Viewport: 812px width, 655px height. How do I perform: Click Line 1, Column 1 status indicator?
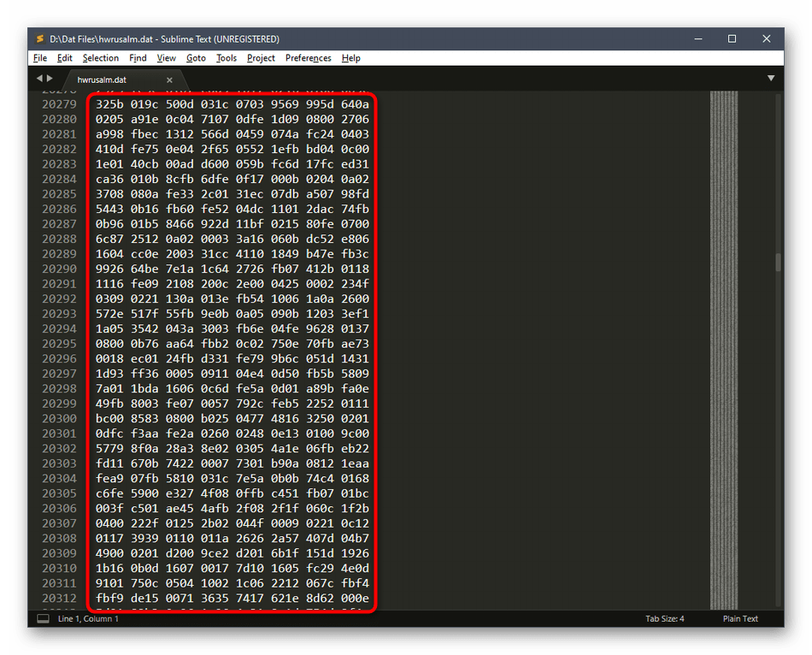pyautogui.click(x=88, y=618)
